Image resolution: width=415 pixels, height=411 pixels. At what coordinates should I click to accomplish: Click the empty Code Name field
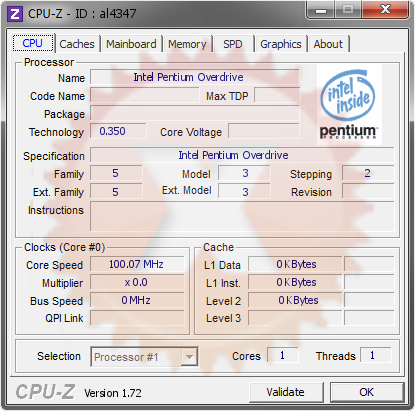pyautogui.click(x=145, y=95)
